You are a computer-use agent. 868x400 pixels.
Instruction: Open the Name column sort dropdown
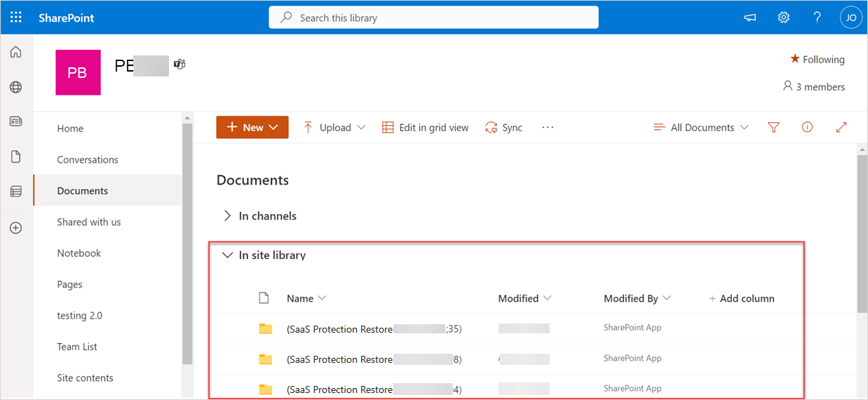(x=306, y=298)
